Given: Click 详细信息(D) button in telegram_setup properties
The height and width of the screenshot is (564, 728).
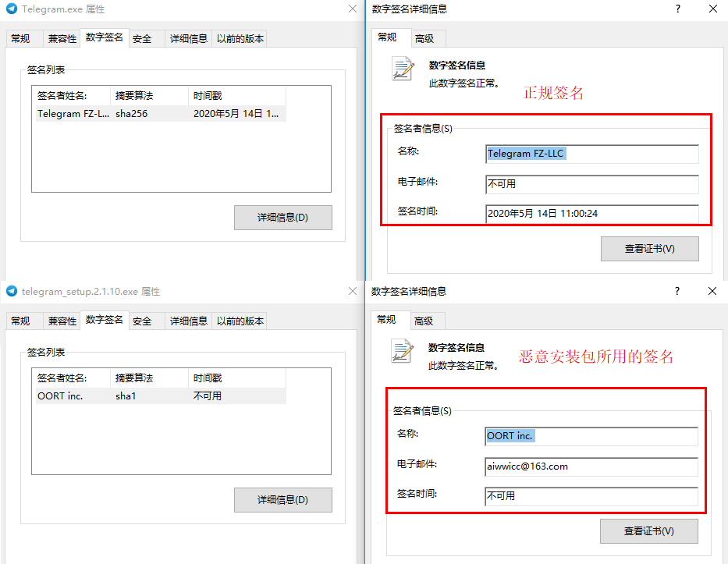Looking at the screenshot, I should point(282,499).
